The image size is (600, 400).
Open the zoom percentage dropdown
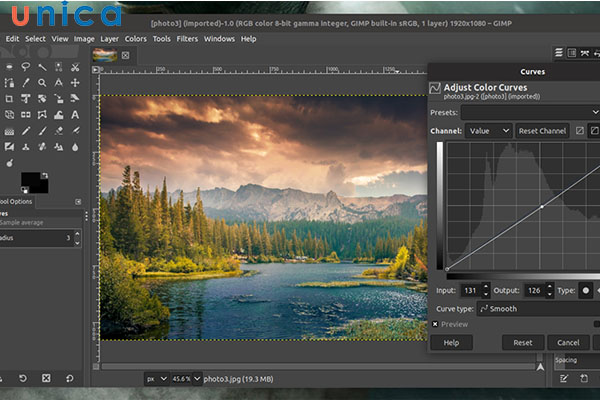[182, 380]
